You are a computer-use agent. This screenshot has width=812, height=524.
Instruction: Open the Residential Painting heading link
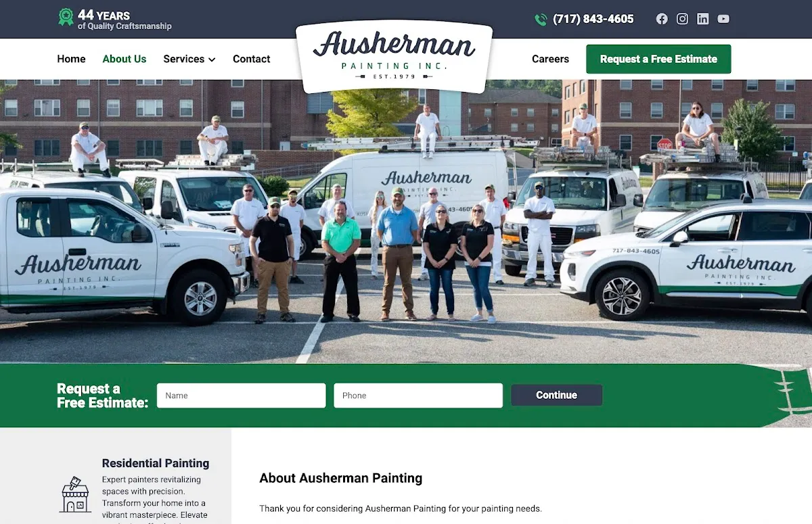click(156, 463)
